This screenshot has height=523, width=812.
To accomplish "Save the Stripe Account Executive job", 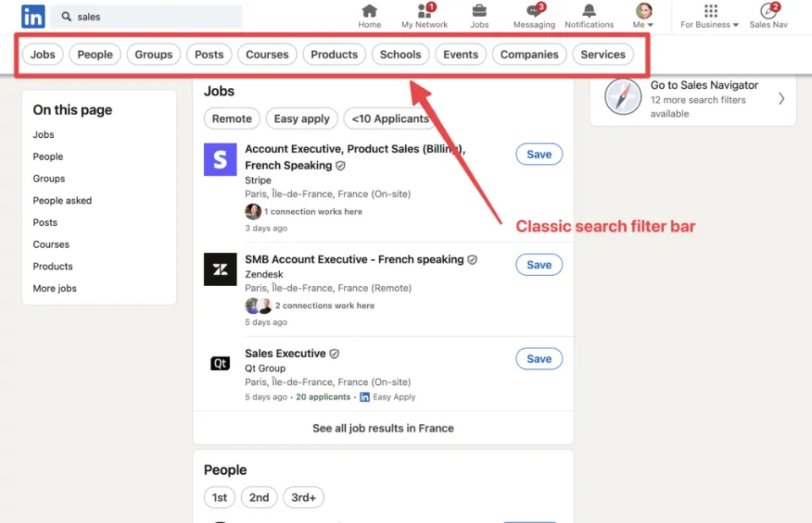I will [x=539, y=154].
